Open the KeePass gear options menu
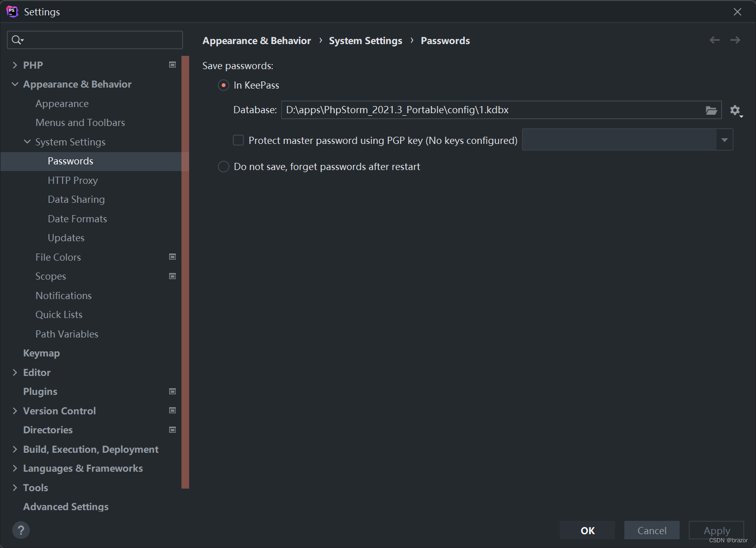 [736, 111]
